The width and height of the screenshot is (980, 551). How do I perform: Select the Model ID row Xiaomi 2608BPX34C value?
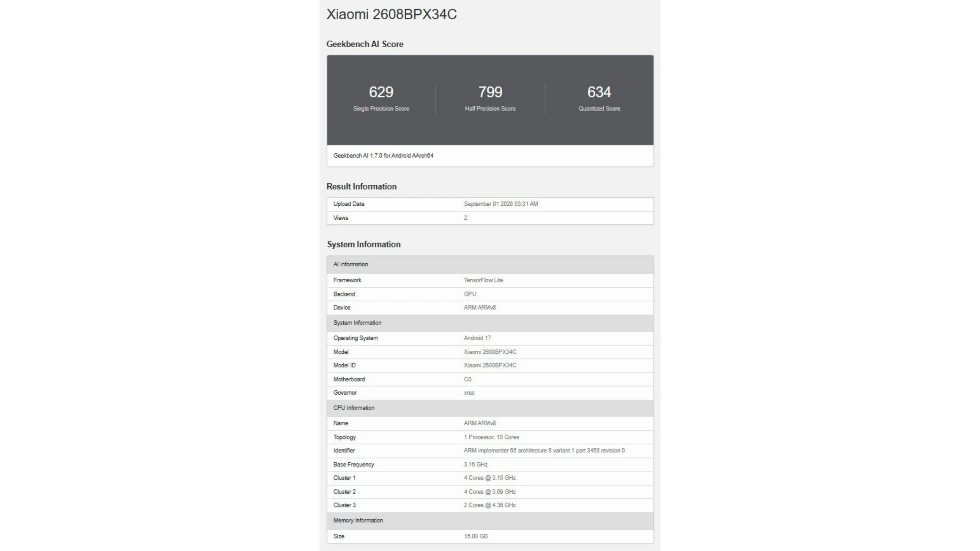click(490, 365)
